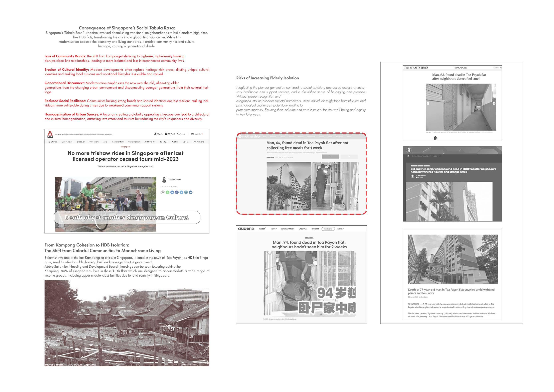Screen dimensions: 554x392
Task: Open the + All Sections menu item
Action: (x=198, y=142)
